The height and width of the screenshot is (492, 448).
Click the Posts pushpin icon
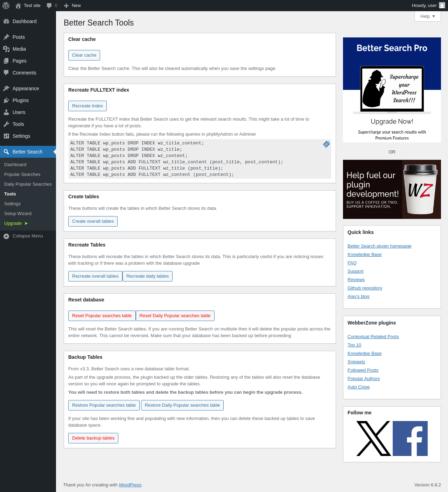6,37
